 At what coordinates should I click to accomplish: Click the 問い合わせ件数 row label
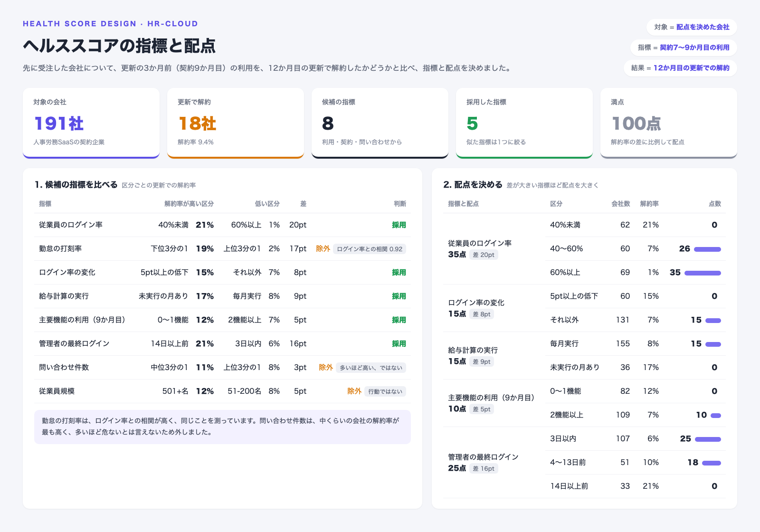click(64, 368)
